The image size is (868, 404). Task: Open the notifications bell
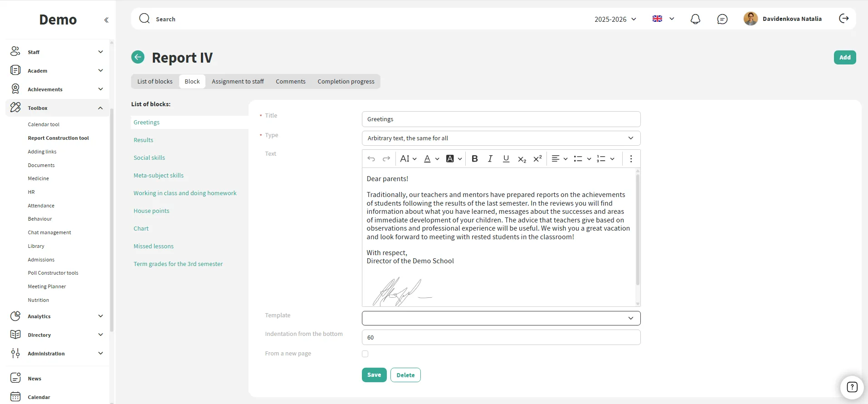tap(695, 19)
